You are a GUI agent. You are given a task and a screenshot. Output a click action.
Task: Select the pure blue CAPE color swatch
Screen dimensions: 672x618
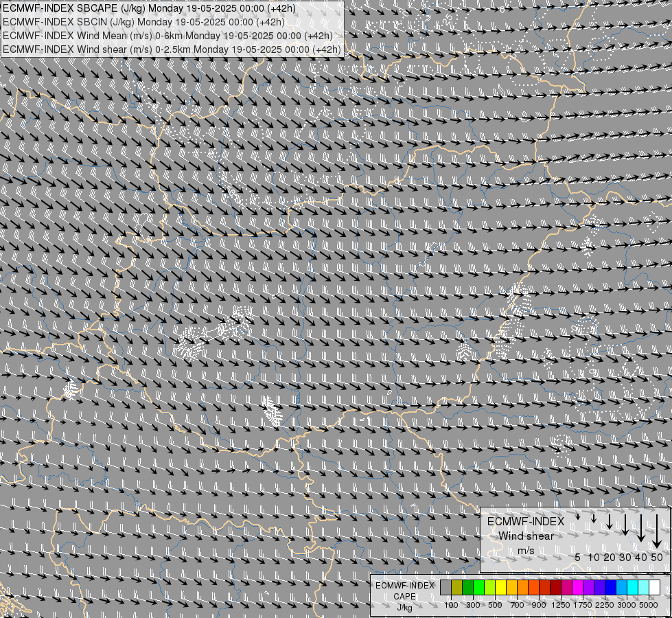pos(611,588)
